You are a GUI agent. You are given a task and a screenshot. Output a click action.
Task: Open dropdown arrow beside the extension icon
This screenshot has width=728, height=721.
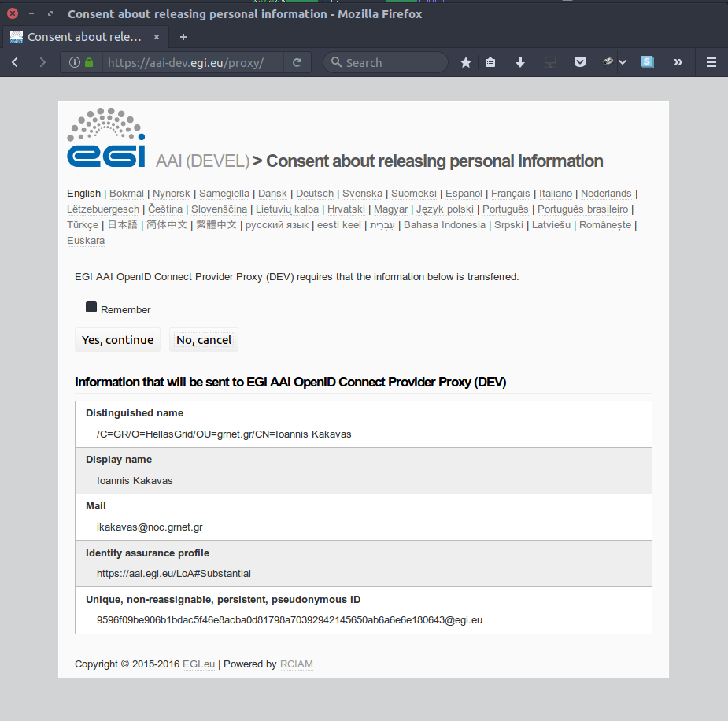coord(623,63)
